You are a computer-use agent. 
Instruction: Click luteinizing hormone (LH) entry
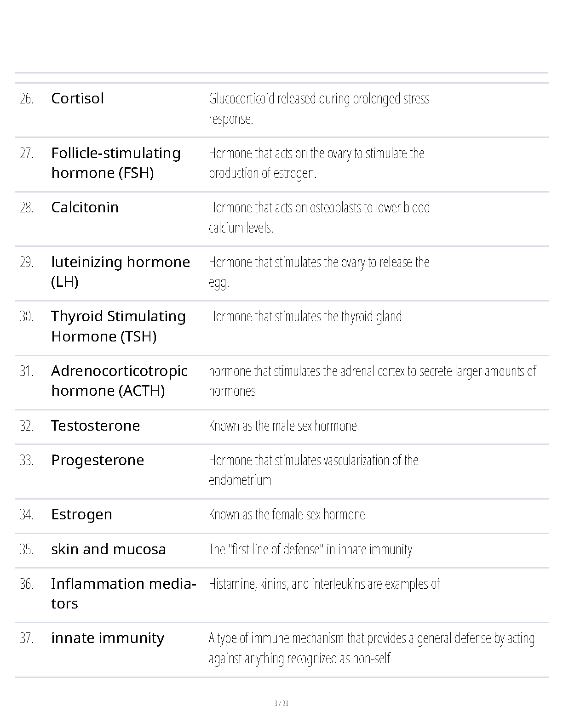(x=121, y=272)
